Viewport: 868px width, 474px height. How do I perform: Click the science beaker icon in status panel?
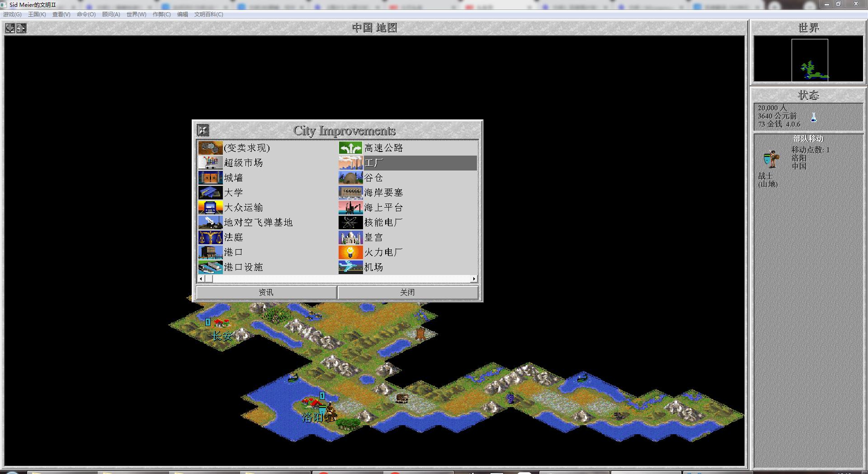click(x=814, y=117)
